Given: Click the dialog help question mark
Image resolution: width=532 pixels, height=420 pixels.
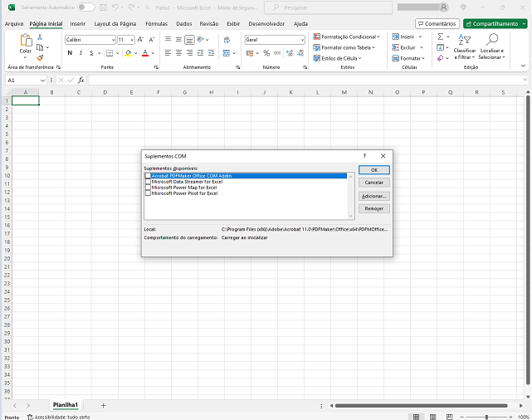Looking at the screenshot, I should pos(364,156).
